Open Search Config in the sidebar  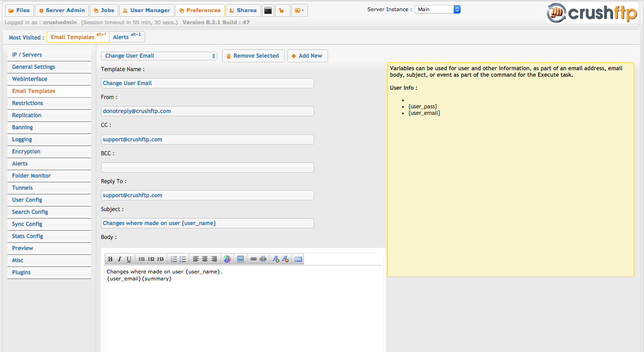(49, 212)
